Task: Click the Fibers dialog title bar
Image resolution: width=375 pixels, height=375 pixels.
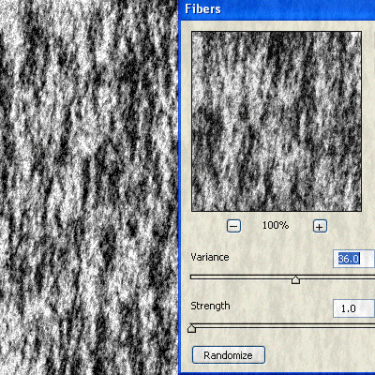Action: [x=277, y=9]
